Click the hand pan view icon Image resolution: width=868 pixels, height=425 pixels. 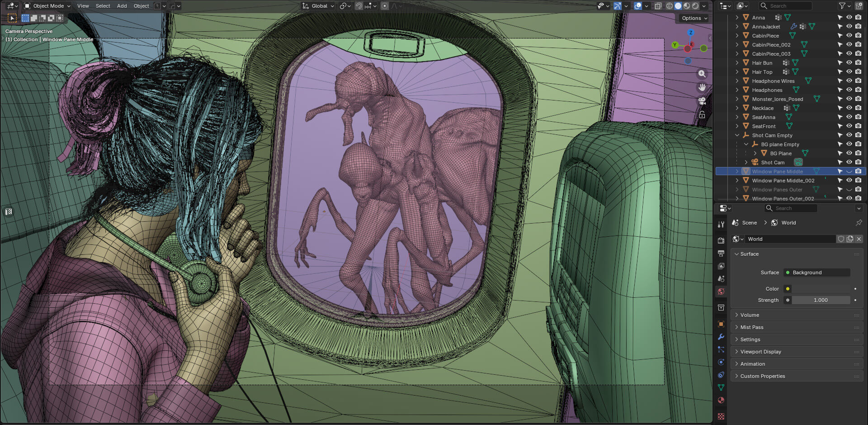(702, 87)
